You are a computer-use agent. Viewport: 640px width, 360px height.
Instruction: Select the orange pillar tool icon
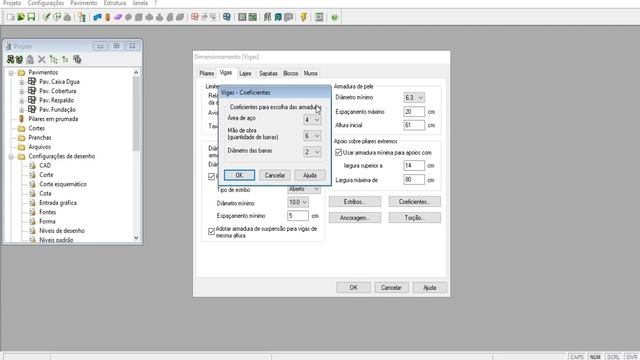tap(107, 17)
